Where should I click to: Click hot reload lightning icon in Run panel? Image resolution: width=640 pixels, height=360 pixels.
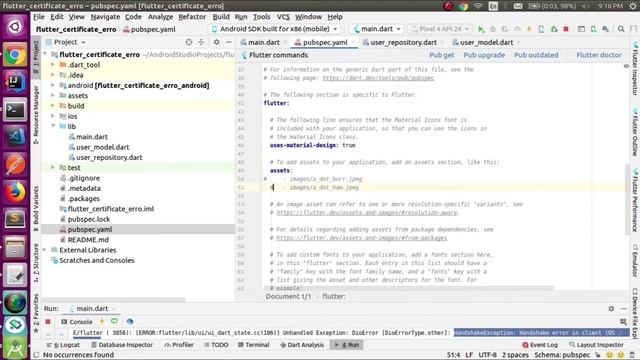pos(102,322)
